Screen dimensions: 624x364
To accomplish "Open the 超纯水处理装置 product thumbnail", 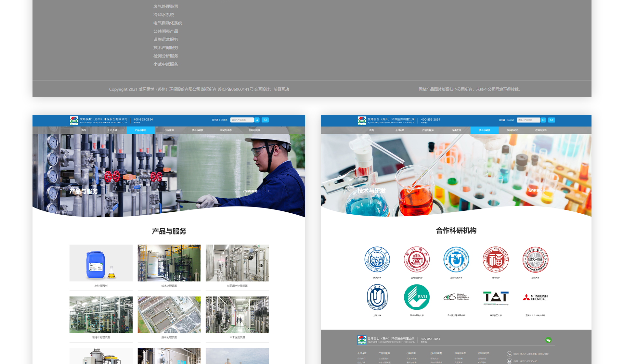I will click(101, 315).
